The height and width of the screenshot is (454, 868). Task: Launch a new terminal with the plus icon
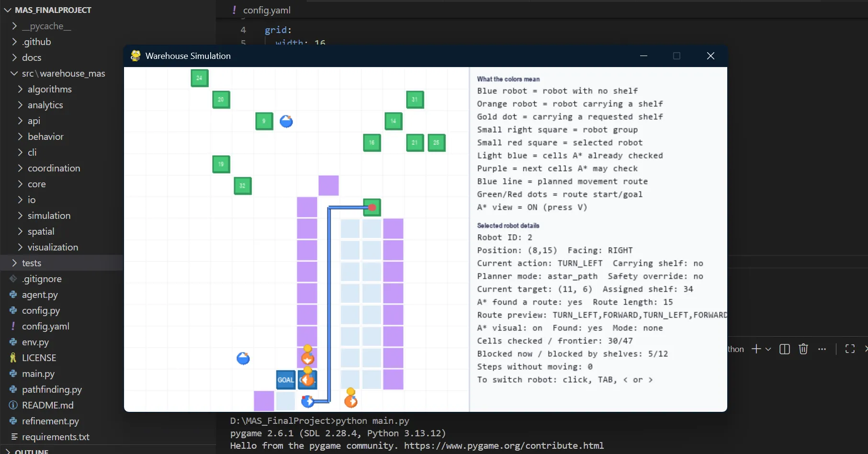coord(755,349)
